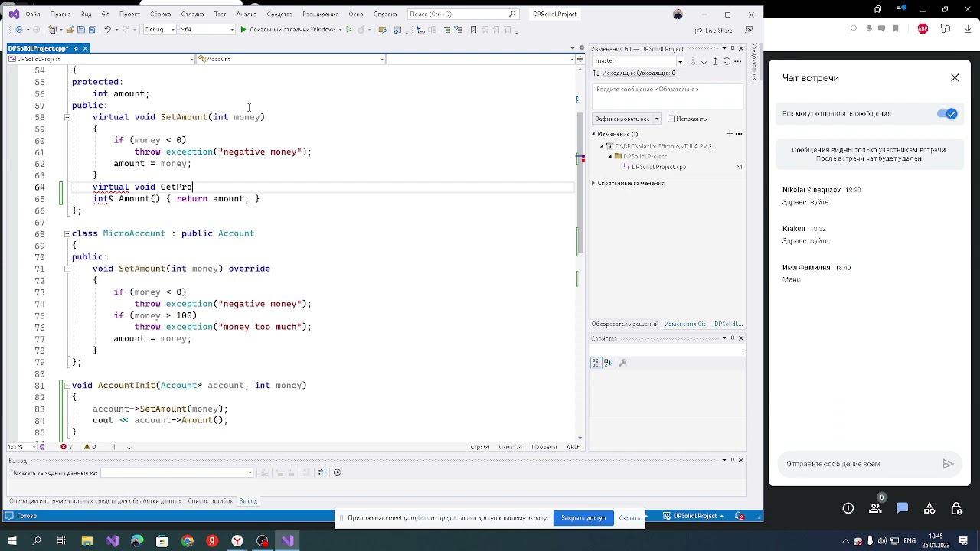Check the 'Исправить' amend checkbox

pos(671,119)
